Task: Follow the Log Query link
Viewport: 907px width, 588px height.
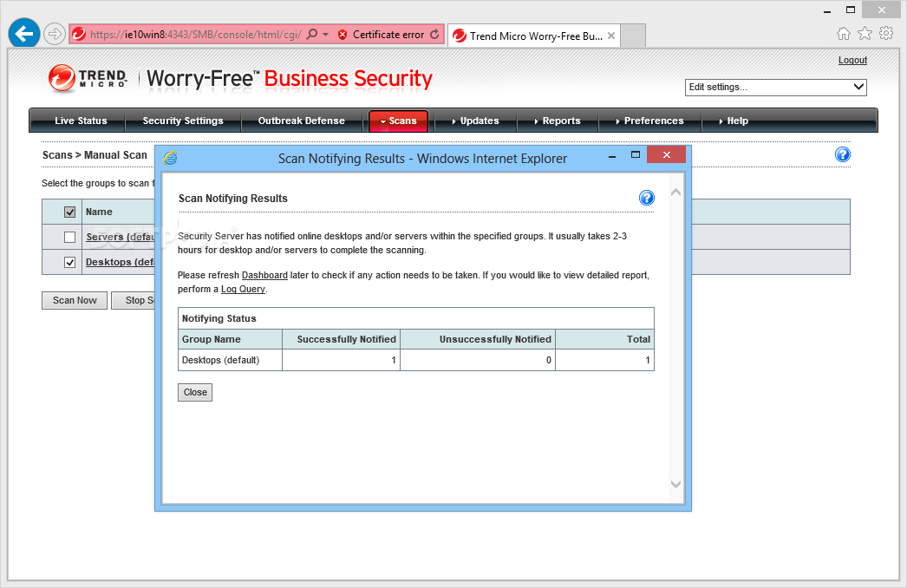Action: click(x=243, y=290)
